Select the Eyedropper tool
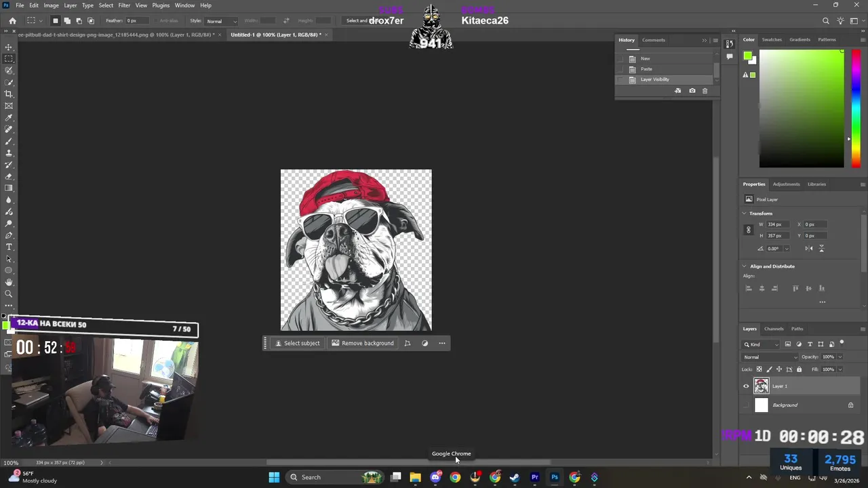Image resolution: width=868 pixels, height=488 pixels. pos(9,118)
